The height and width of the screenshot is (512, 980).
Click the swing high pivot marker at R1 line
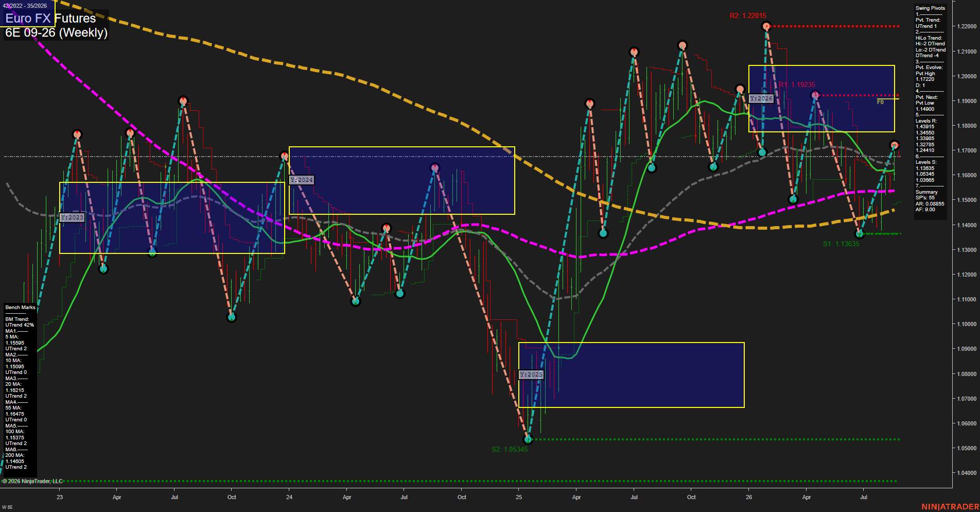[815, 95]
